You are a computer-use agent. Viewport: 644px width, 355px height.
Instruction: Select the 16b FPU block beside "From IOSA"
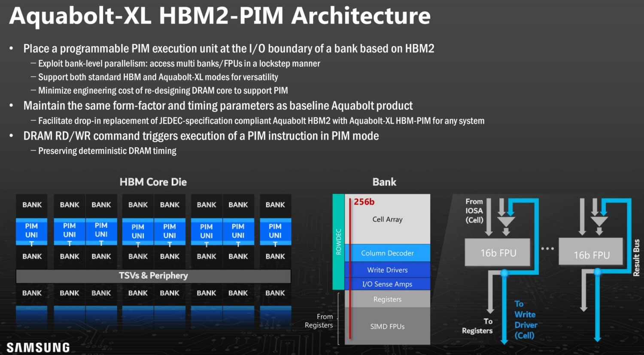(x=498, y=253)
